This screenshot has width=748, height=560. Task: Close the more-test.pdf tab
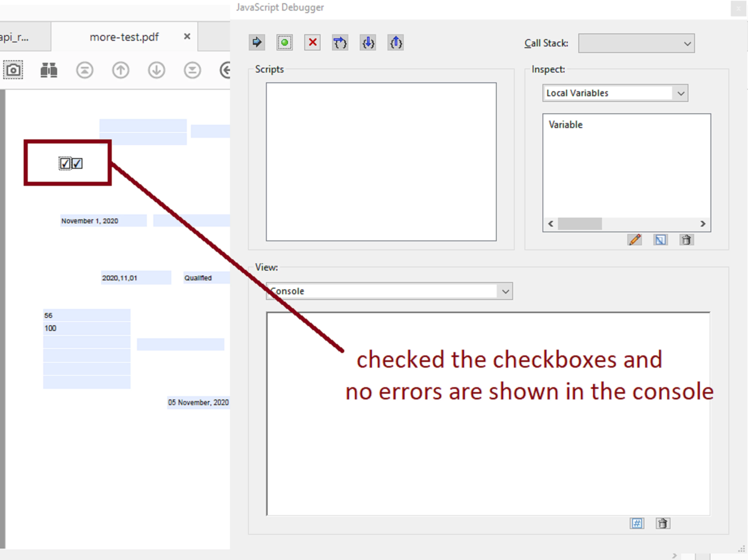[187, 36]
